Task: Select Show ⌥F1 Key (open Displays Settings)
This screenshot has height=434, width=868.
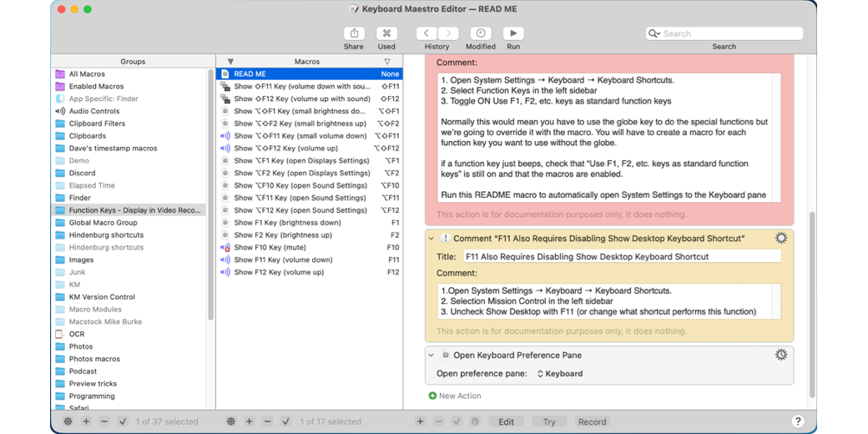Action: tap(310, 160)
